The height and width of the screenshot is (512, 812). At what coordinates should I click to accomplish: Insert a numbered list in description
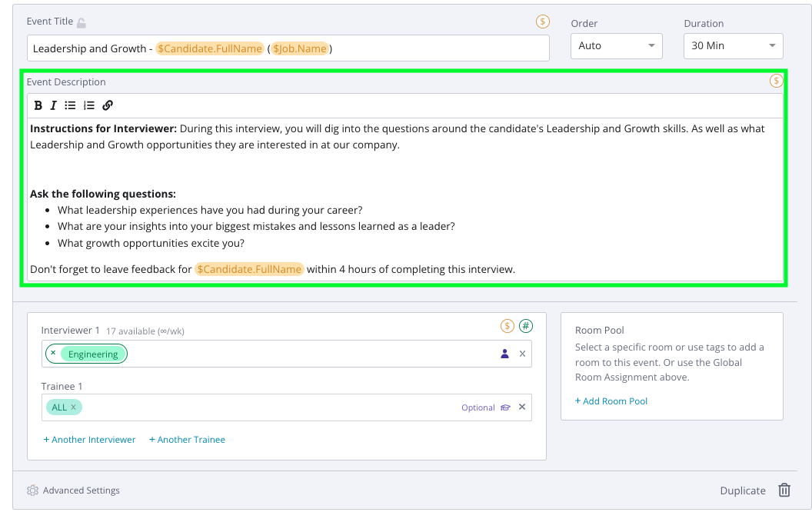(89, 105)
